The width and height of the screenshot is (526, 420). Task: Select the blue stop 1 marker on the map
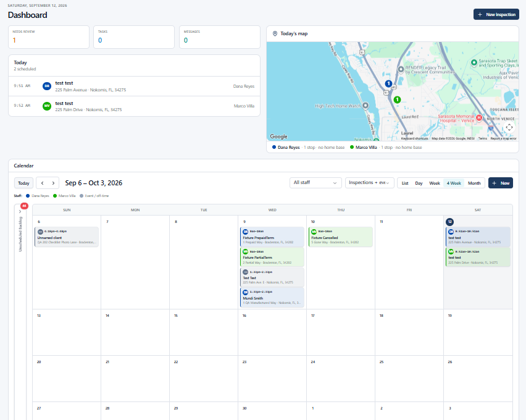388,83
